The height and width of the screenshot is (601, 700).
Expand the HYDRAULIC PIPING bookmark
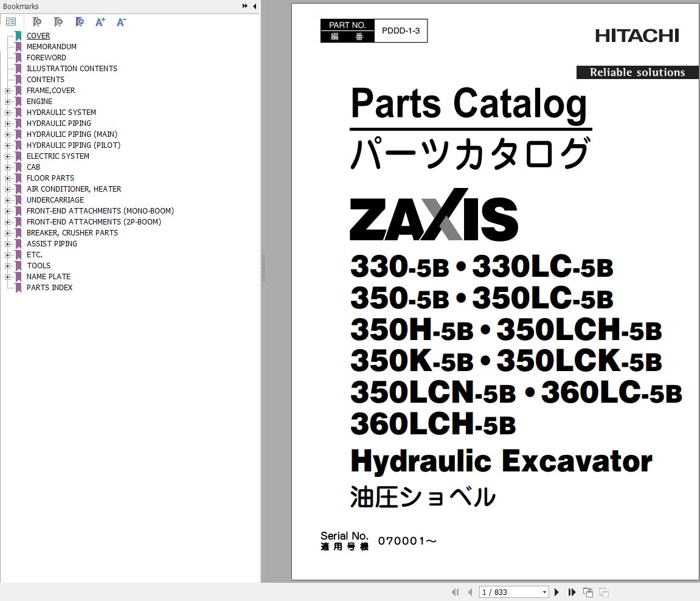[7, 123]
